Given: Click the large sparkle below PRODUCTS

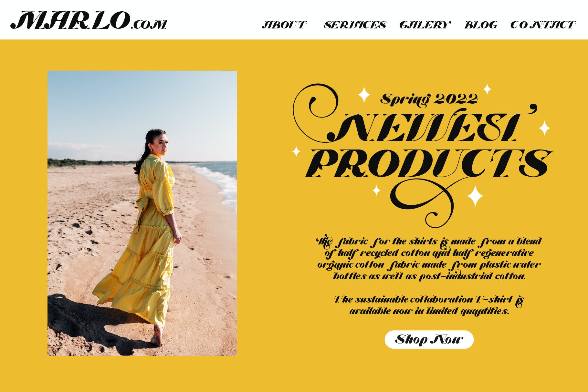Looking at the screenshot, I should (x=475, y=196).
